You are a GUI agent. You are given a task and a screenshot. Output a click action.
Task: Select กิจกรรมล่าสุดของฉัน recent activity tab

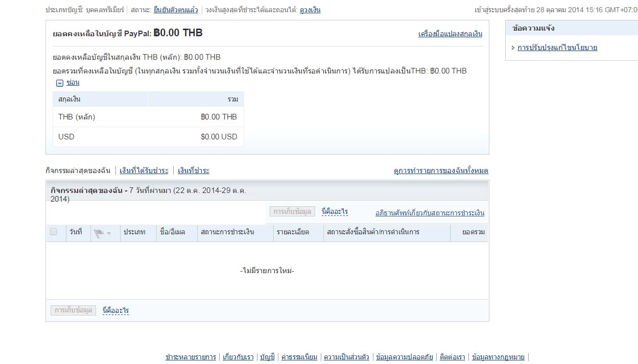78,171
